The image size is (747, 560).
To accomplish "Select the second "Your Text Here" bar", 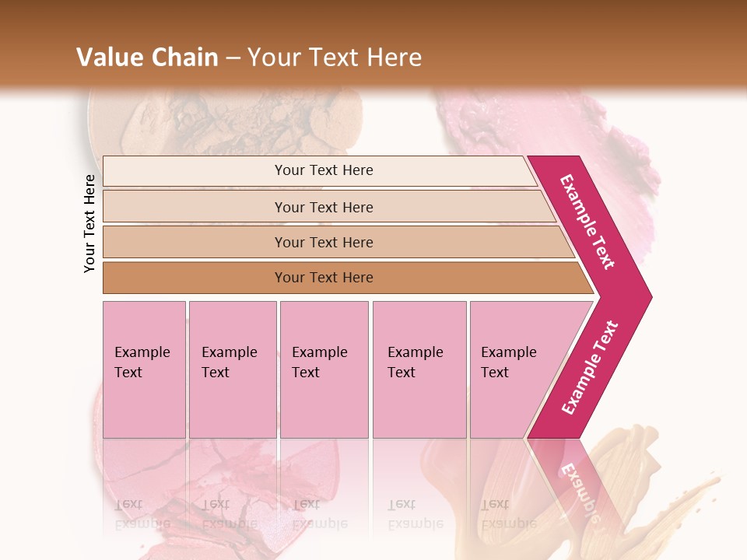I will pyautogui.click(x=328, y=207).
